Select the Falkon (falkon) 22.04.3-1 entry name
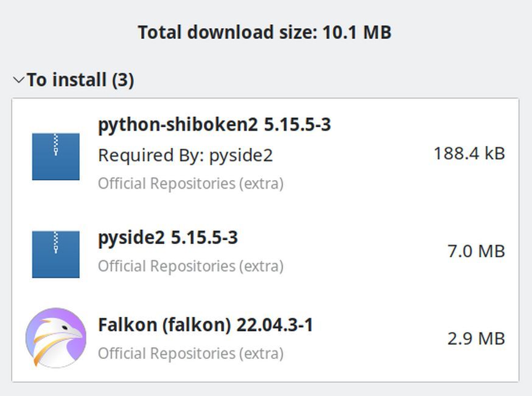 click(166, 325)
